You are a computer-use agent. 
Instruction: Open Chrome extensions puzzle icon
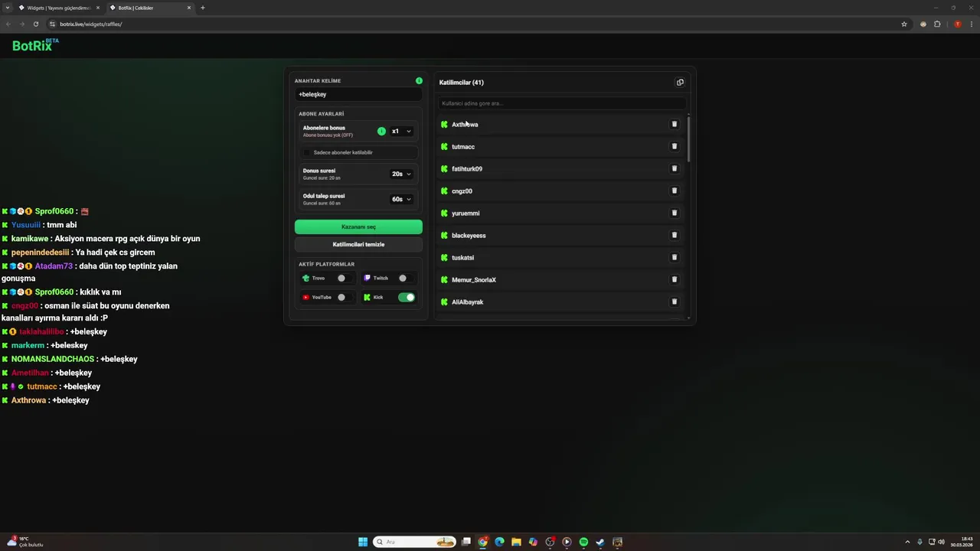coord(937,24)
